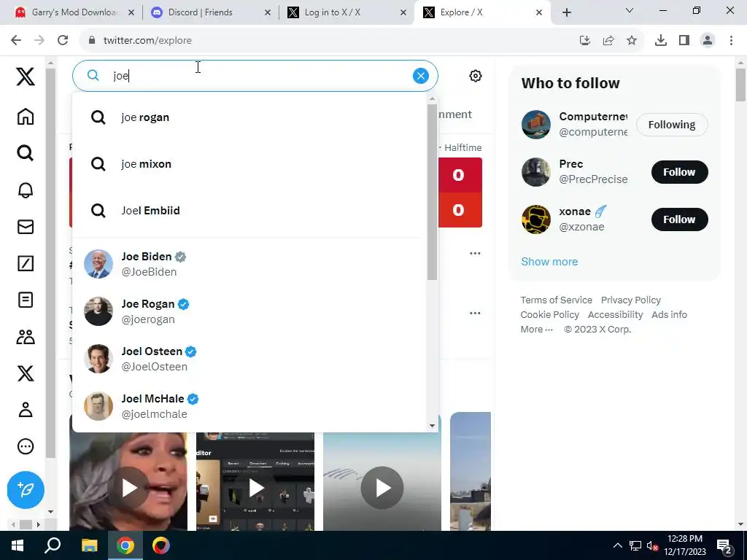Viewport: 747px width, 560px height.
Task: Open Windows taskbar search
Action: pyautogui.click(x=53, y=545)
